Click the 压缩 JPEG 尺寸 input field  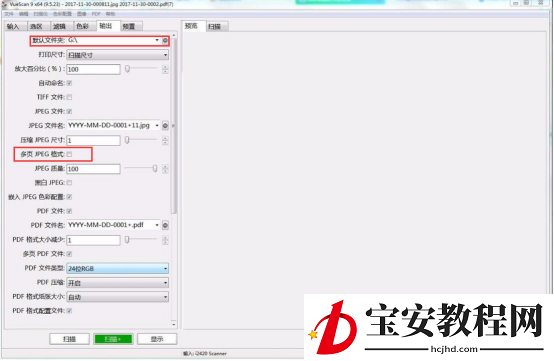click(93, 140)
